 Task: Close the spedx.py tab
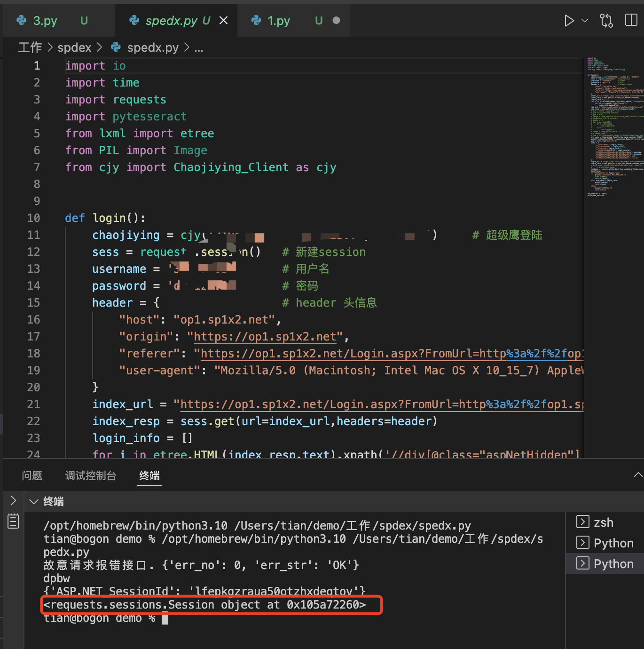pos(224,20)
